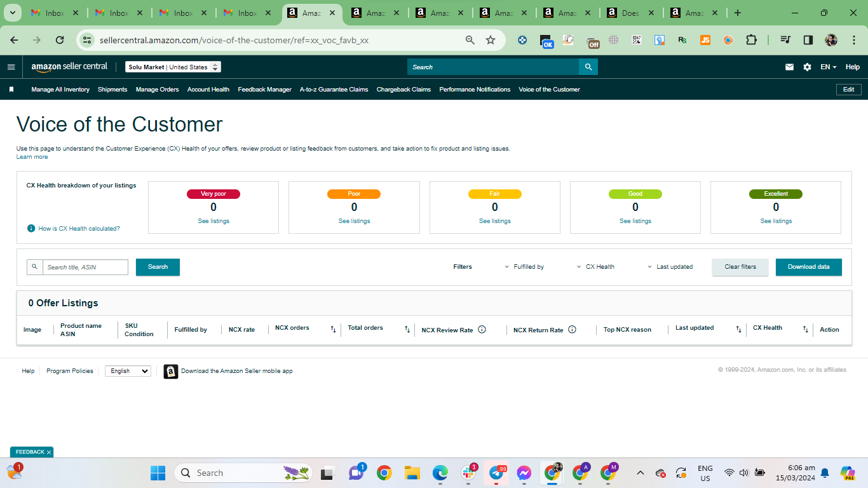Open Program Policies link in footer
The height and width of the screenshot is (488, 868).
coord(70,371)
